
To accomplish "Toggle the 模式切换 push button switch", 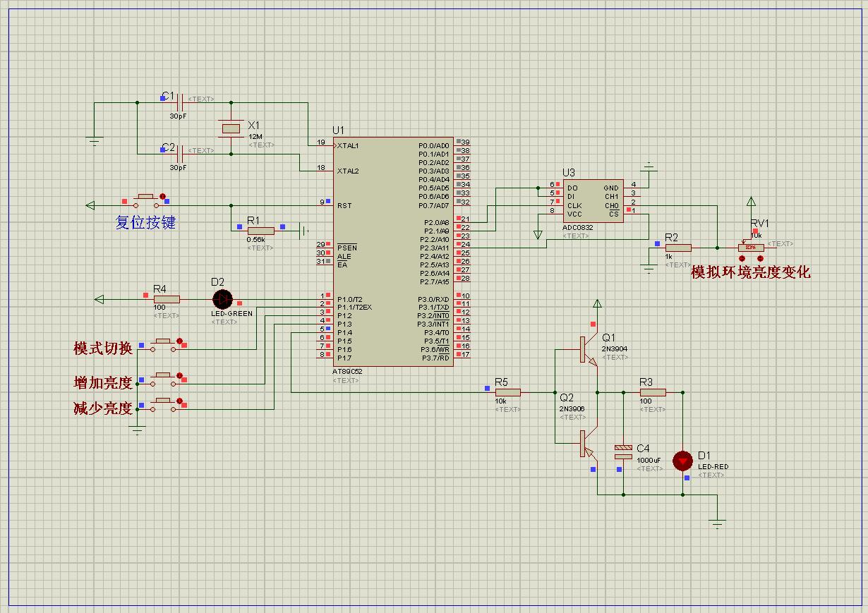I will pos(165,344).
